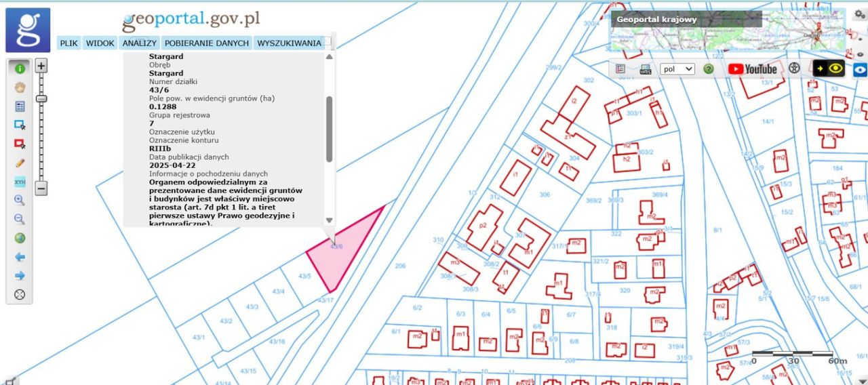Screen dimensions: 868x385
Task: Open the geoportal logo home icon
Action: (28, 30)
